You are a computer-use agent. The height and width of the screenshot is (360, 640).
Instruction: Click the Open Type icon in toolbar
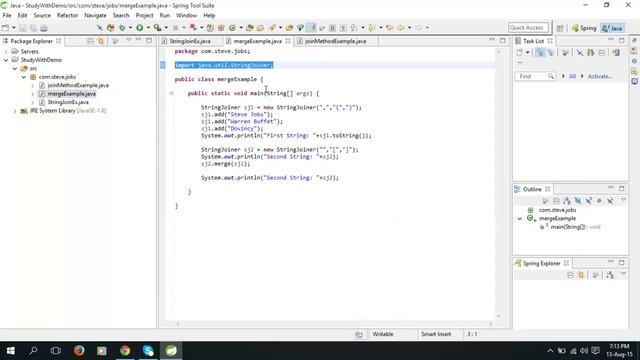pos(249,28)
